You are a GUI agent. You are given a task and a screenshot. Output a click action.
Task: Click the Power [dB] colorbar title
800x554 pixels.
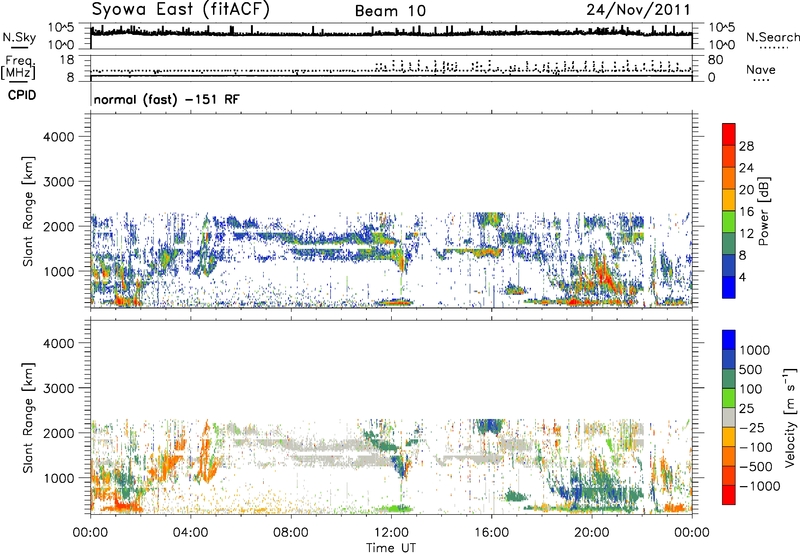pyautogui.click(x=763, y=211)
